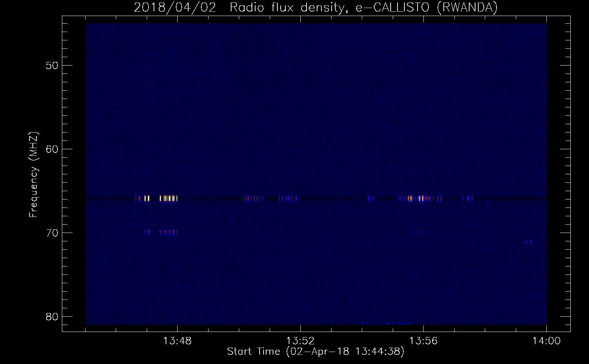Click the plot title '2018/04/02 Radio flux density, e-CALLISTO (RWANDA)'
The height and width of the screenshot is (364, 589).
pyautogui.click(x=316, y=7)
